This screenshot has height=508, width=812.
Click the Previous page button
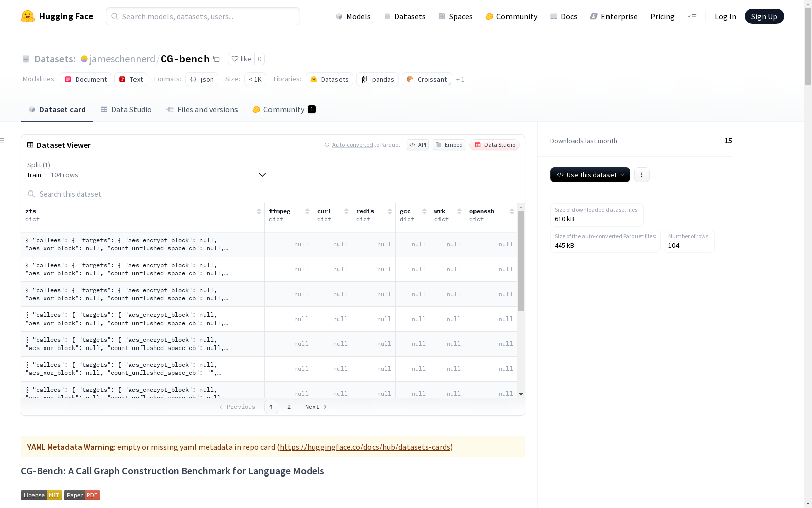(237, 407)
